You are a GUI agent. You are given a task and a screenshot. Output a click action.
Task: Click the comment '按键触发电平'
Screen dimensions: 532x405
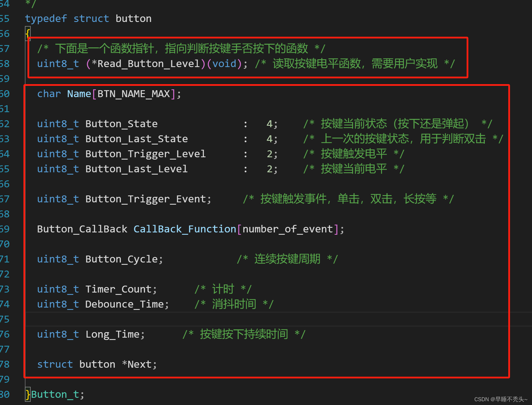pyautogui.click(x=354, y=154)
